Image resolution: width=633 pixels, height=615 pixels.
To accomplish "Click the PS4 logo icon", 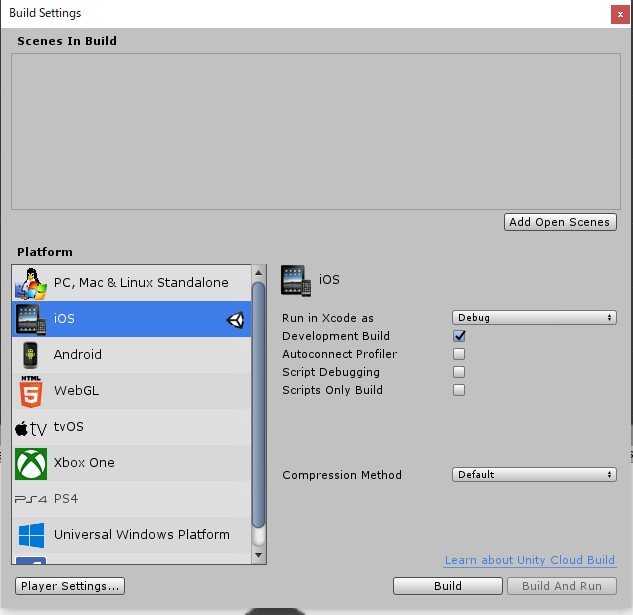I will coord(31,499).
